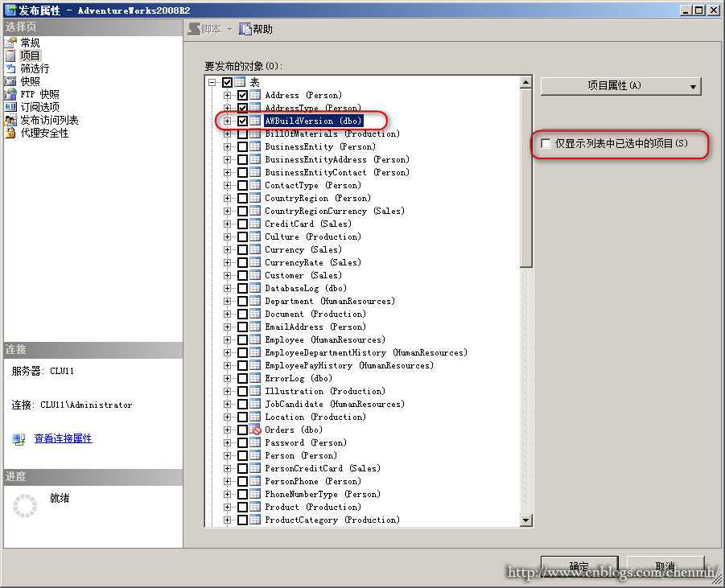Click the 筛选行 page icon
Image resolution: width=725 pixels, height=588 pixels.
click(10, 69)
